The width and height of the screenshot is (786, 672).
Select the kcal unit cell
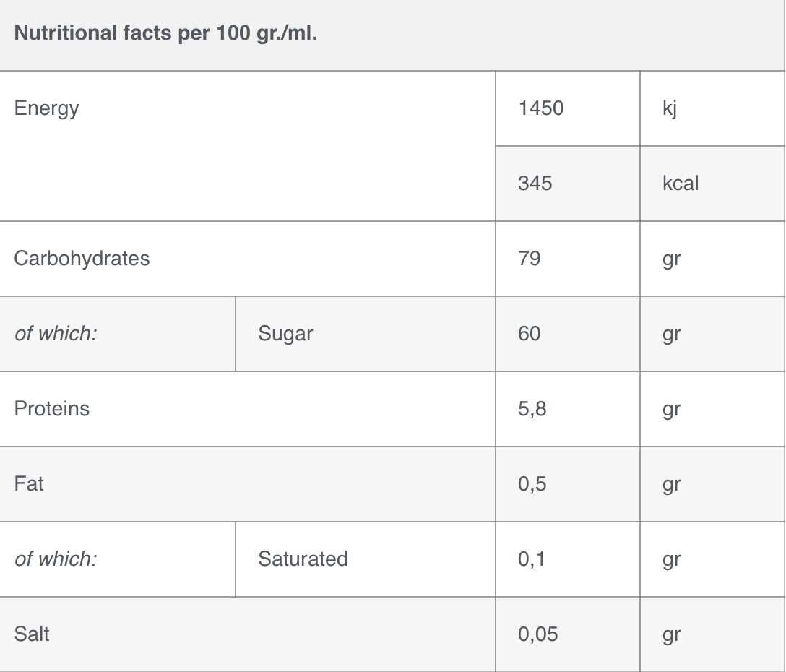click(x=712, y=184)
